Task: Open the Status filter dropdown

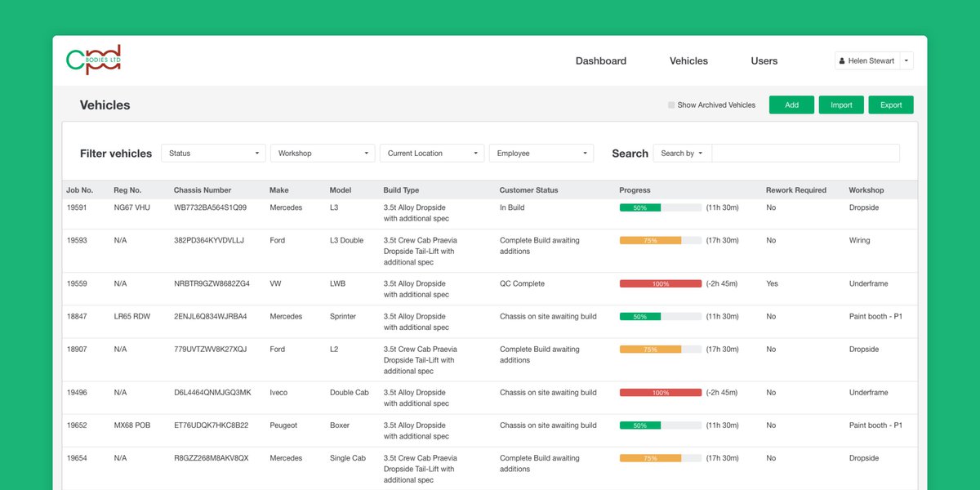Action: coord(213,153)
